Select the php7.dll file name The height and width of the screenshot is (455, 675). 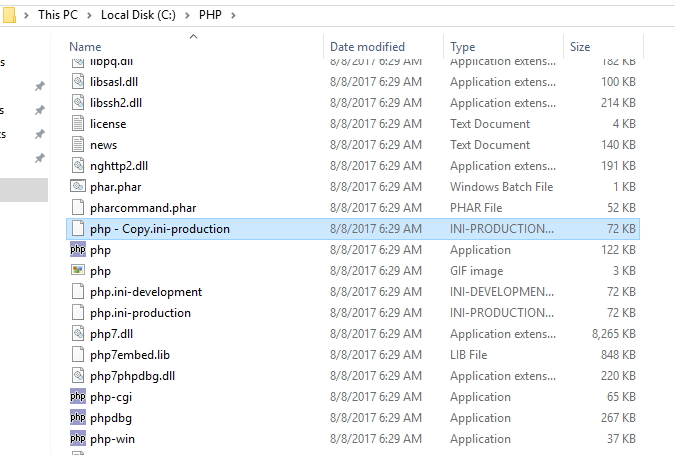pos(111,334)
